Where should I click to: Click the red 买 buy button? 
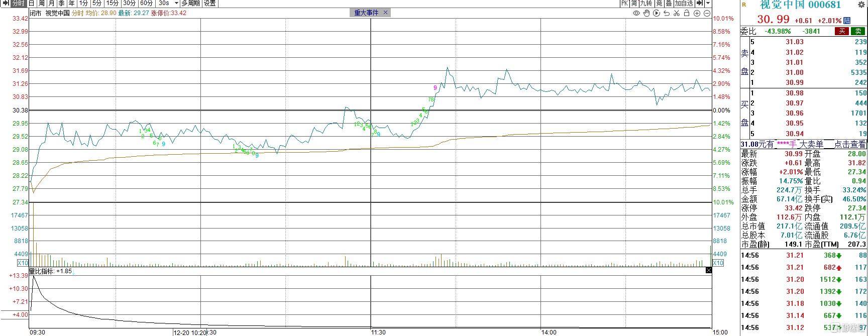pyautogui.click(x=841, y=31)
